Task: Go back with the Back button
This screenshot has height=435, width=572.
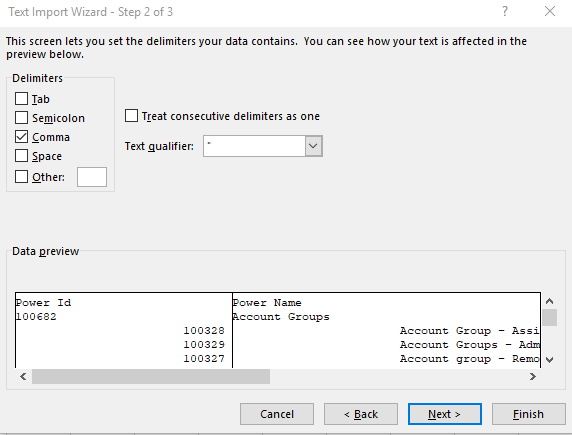Action: click(x=361, y=414)
